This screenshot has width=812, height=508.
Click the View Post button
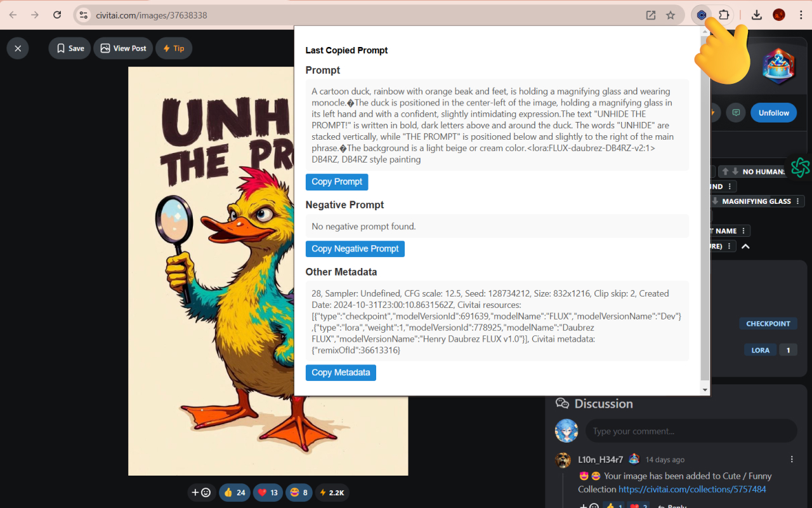point(123,48)
